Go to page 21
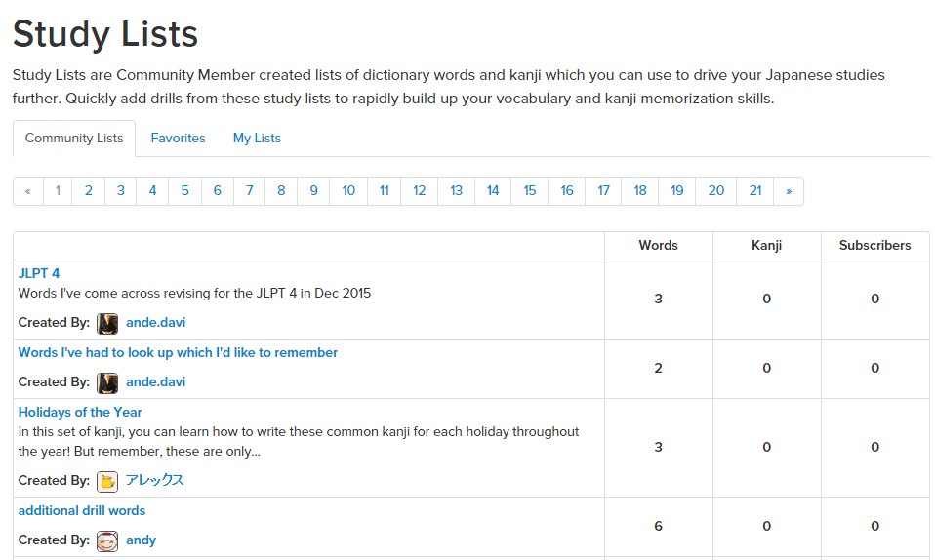This screenshot has width=935, height=560. (755, 191)
